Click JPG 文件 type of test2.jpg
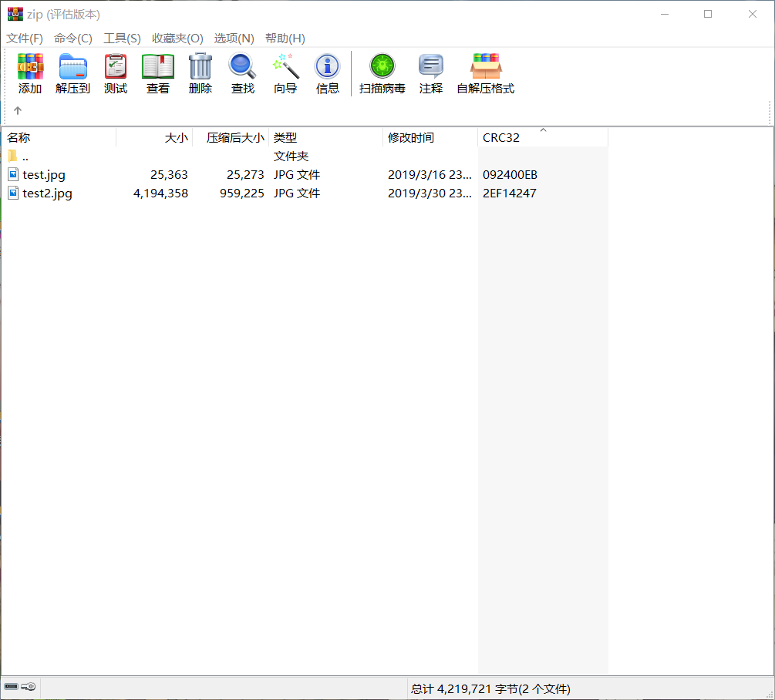 [x=297, y=194]
